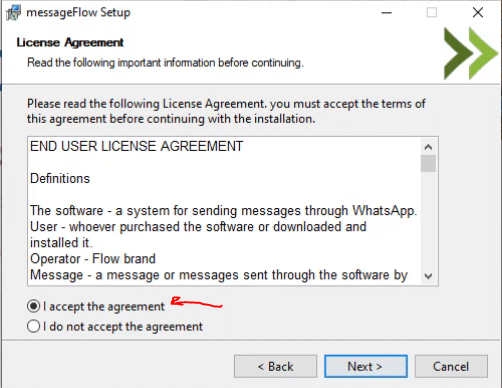Click the line starting 'Message - a message'
Viewport: 502px width, 388px height.
pyautogui.click(x=219, y=275)
